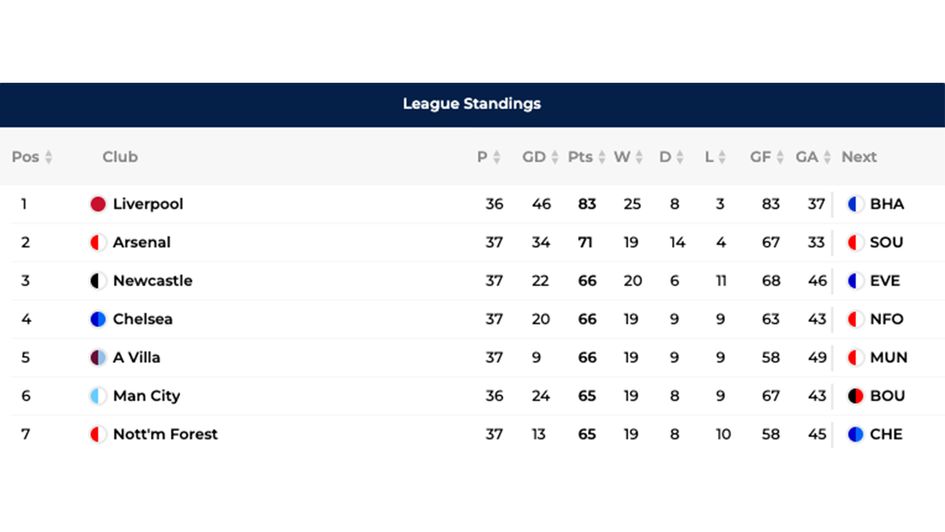Click the Liverpool club badge icon
The width and height of the screenshot is (945, 532).
98,204
